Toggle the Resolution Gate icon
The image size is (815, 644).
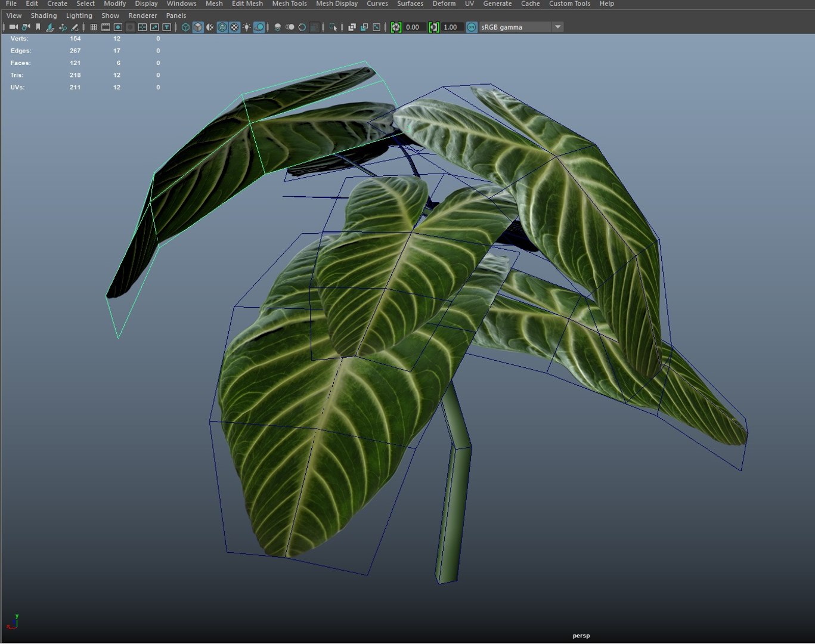(x=118, y=27)
